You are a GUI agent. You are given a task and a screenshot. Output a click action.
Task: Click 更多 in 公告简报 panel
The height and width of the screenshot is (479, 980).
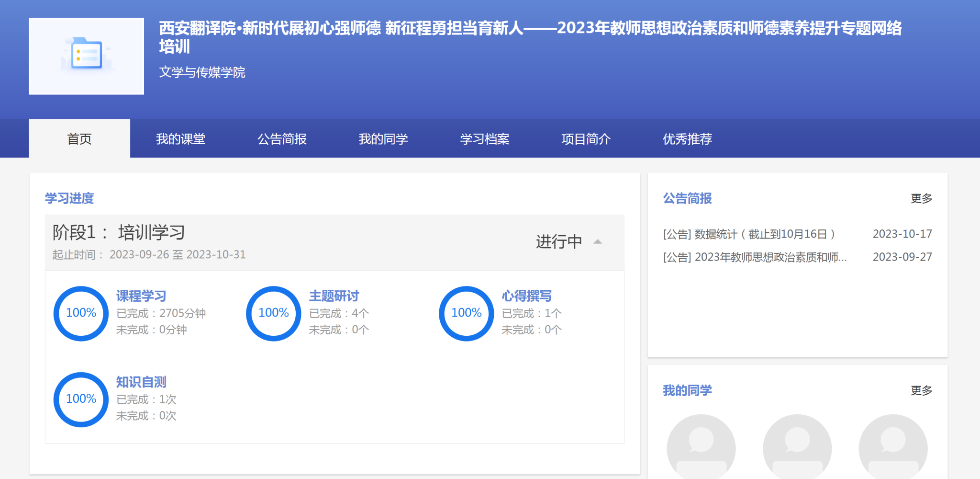[922, 198]
